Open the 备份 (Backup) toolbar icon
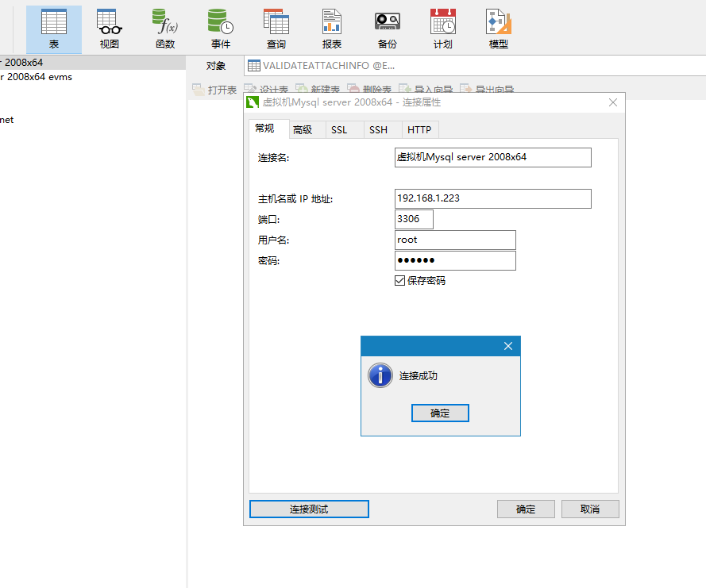 coord(388,29)
